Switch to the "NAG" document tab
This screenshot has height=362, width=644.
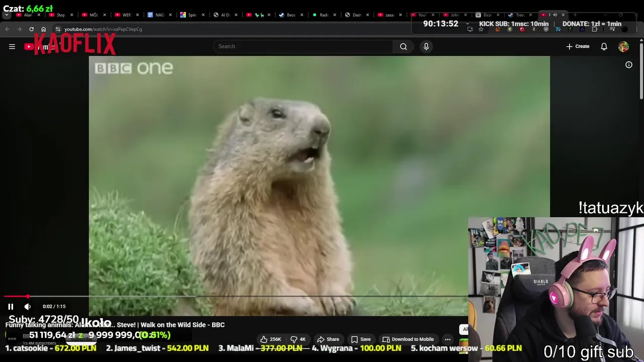159,15
